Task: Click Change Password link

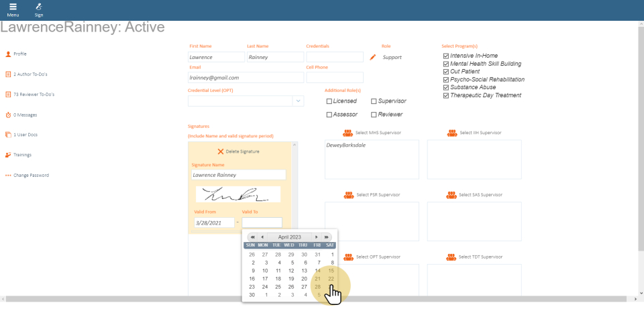Action: coord(31,176)
